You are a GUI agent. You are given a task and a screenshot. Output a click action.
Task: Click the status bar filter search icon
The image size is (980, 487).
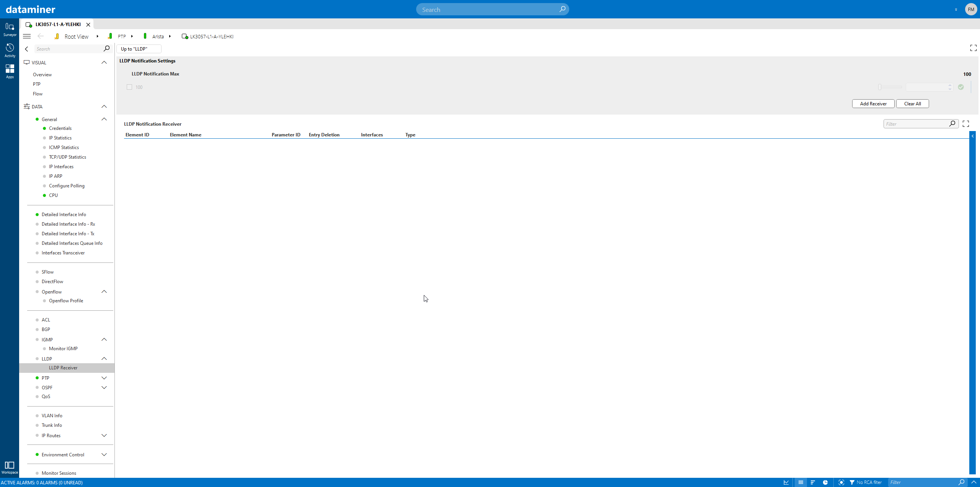(x=961, y=482)
